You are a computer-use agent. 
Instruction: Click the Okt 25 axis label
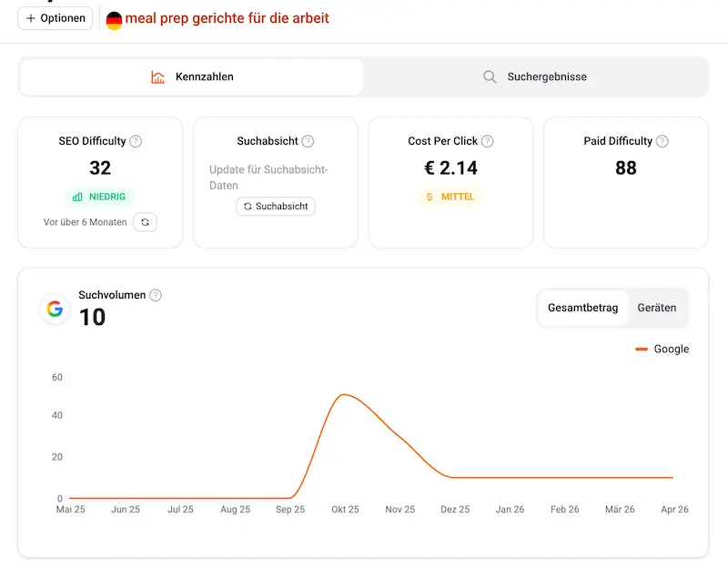[345, 510]
